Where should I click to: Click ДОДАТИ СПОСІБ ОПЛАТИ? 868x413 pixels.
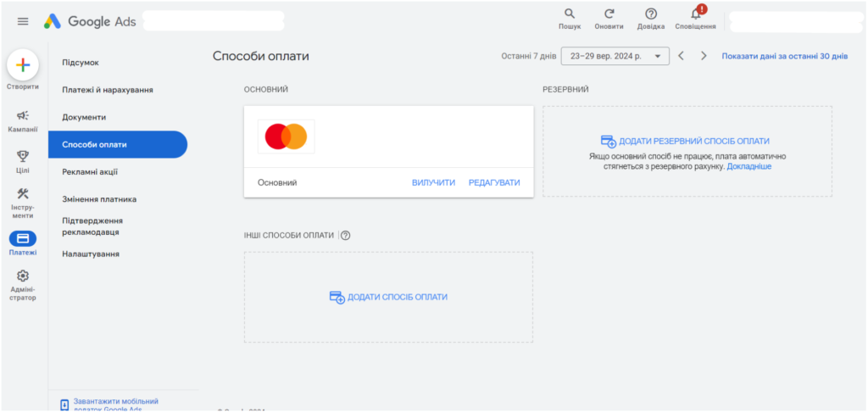click(x=388, y=298)
